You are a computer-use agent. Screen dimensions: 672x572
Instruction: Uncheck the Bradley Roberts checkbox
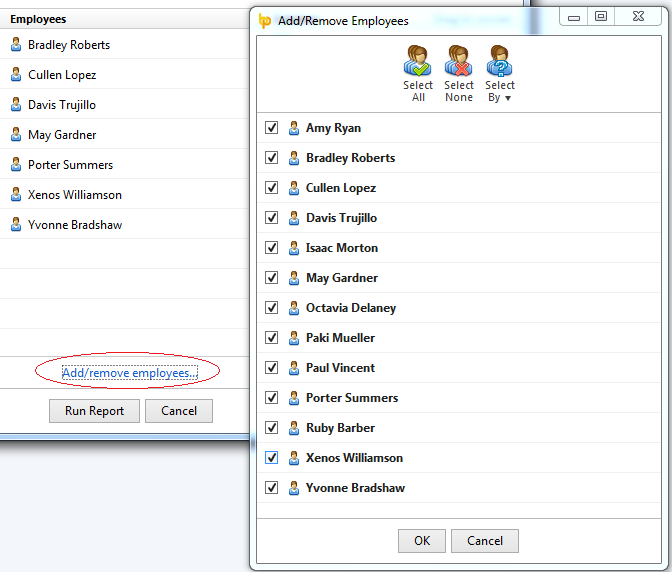(271, 158)
